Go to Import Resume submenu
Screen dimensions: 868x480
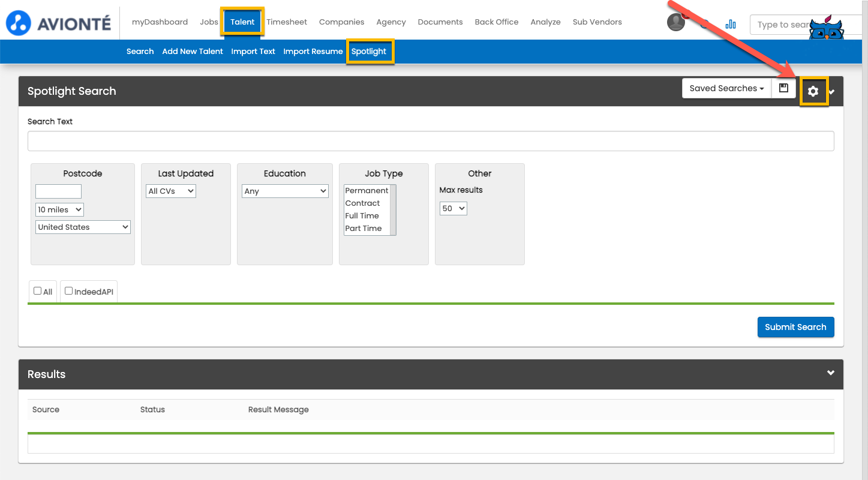pos(313,52)
